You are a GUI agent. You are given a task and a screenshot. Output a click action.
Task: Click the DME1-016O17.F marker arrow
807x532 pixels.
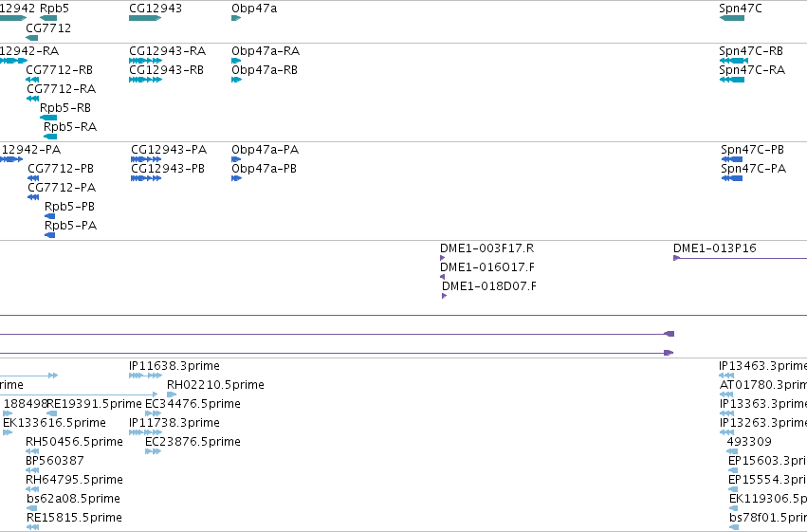point(443,277)
